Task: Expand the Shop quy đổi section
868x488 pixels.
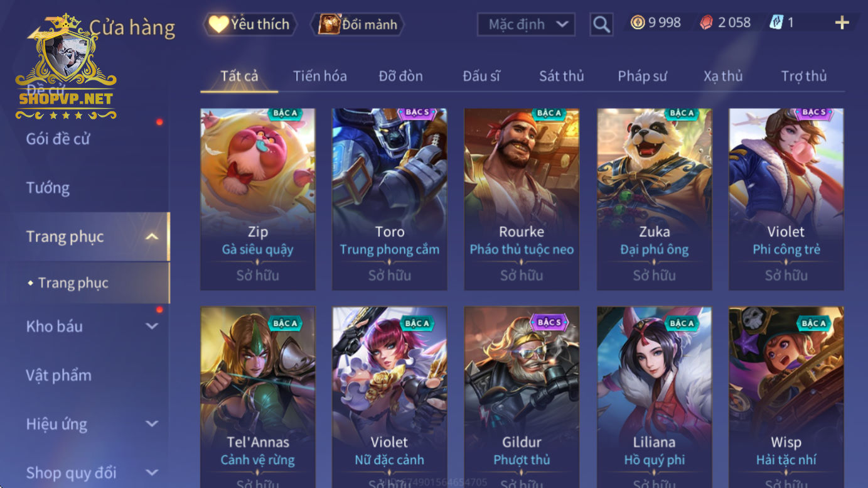Action: click(x=152, y=472)
